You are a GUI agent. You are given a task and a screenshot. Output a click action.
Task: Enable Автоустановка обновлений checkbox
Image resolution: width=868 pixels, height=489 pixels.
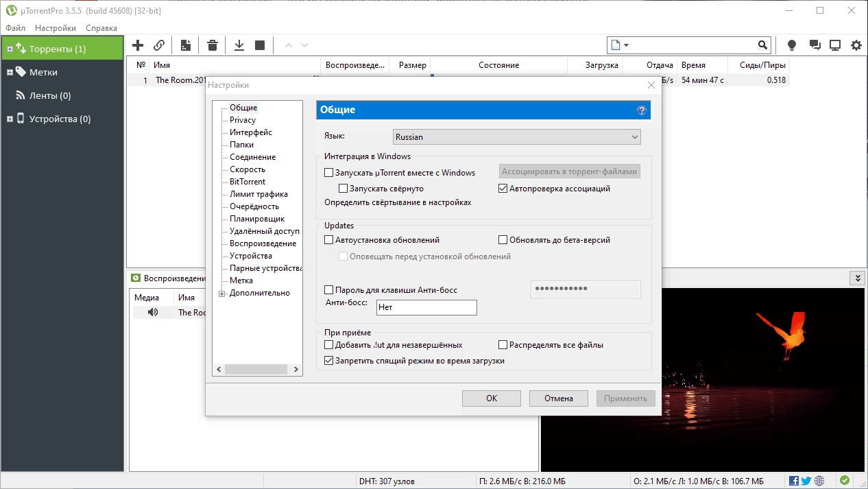(329, 240)
